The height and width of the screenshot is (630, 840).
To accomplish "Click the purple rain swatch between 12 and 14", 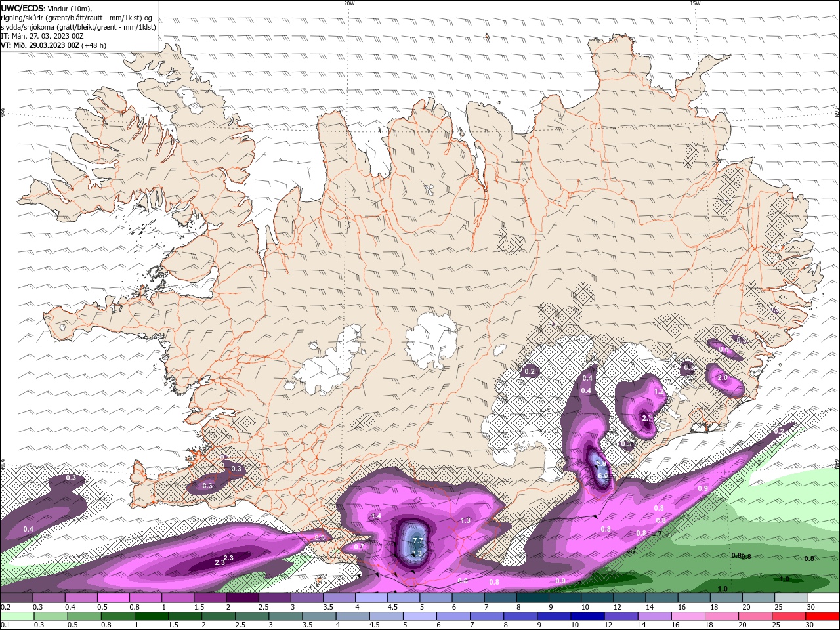I will [x=620, y=616].
